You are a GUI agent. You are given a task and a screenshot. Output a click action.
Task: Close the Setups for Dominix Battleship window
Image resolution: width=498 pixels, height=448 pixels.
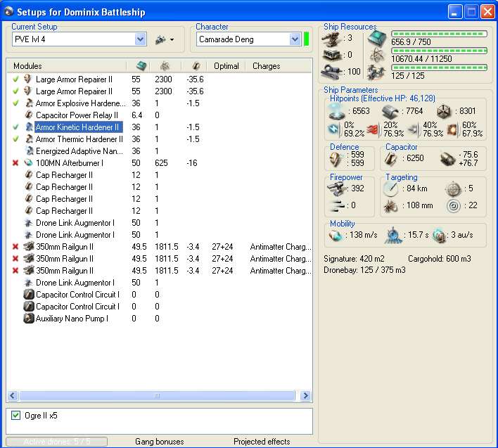coord(488,12)
